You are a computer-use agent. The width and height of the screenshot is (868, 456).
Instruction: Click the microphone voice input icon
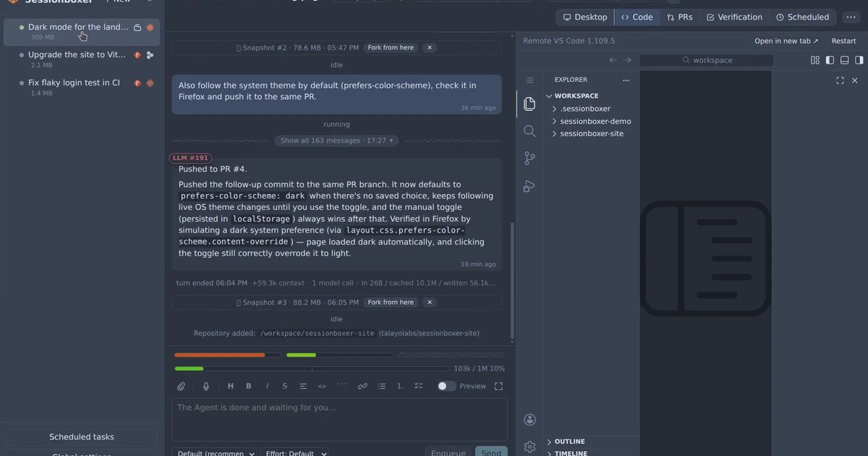(206, 387)
